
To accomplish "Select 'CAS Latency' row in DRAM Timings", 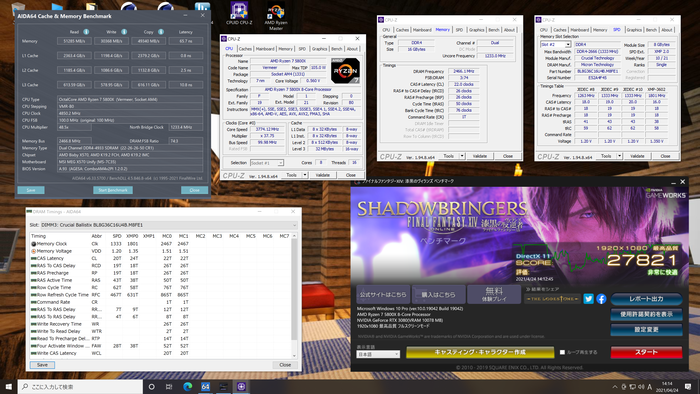I will coord(161,258).
